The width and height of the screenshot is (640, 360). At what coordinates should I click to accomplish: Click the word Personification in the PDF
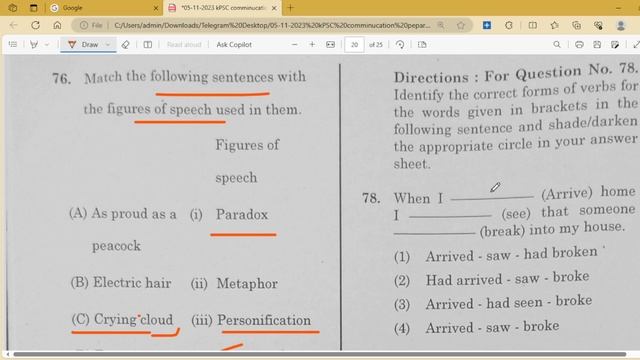[264, 320]
